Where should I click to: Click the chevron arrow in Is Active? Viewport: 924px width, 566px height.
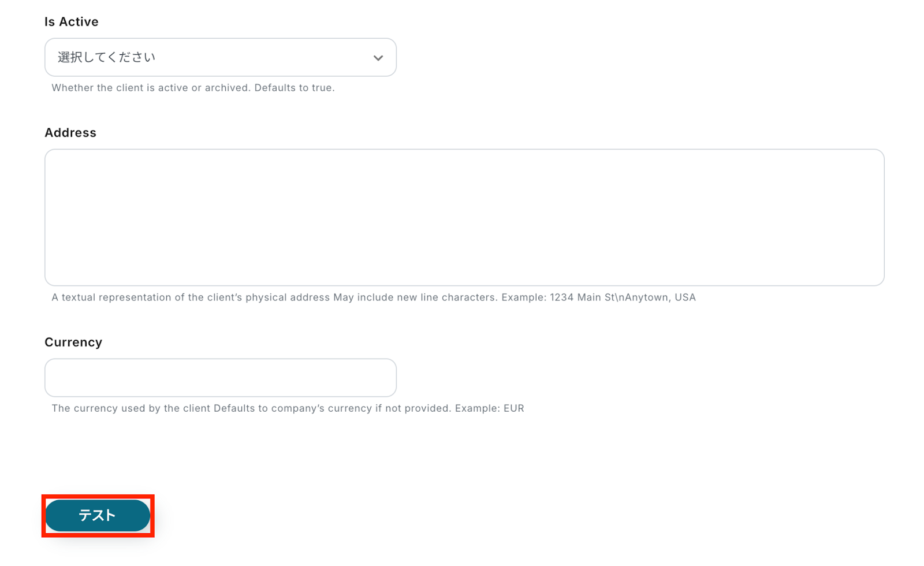tap(378, 58)
